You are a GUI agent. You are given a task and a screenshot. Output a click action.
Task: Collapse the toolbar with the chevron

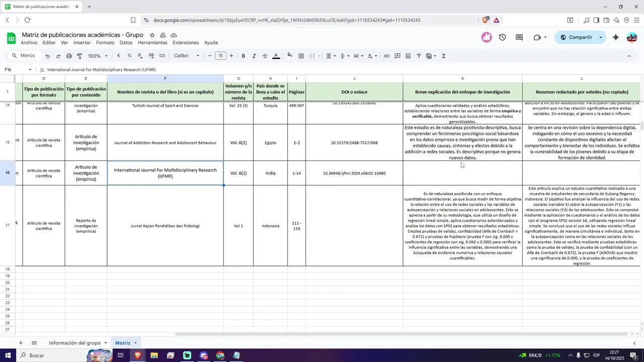click(x=629, y=56)
